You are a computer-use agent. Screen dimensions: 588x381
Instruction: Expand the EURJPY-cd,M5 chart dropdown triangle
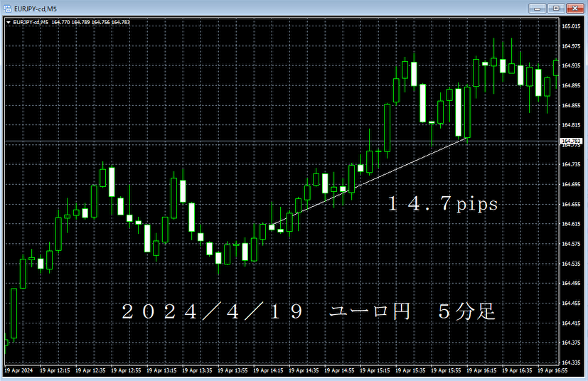pyautogui.click(x=9, y=23)
